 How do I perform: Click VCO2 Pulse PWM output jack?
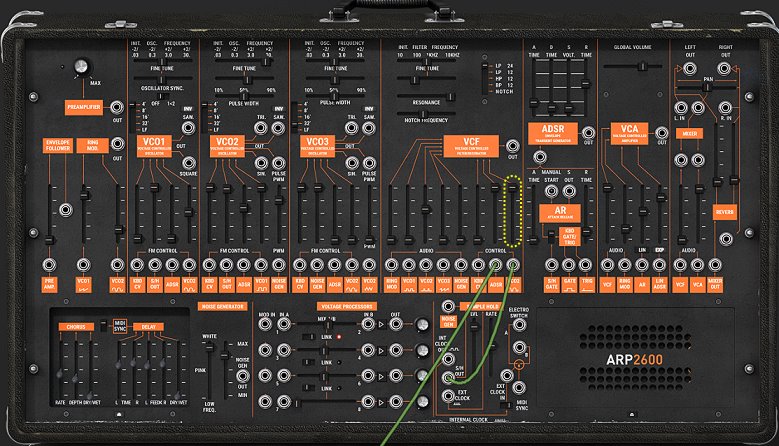point(279,163)
